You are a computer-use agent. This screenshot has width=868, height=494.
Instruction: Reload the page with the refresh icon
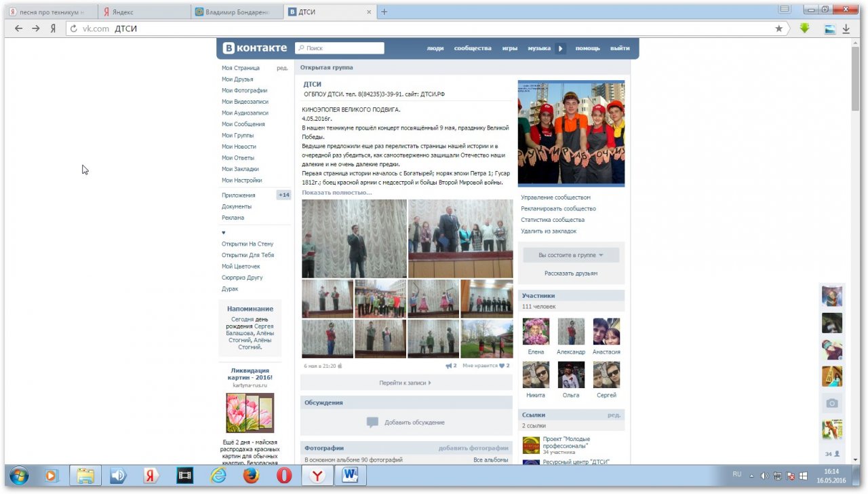tap(73, 28)
